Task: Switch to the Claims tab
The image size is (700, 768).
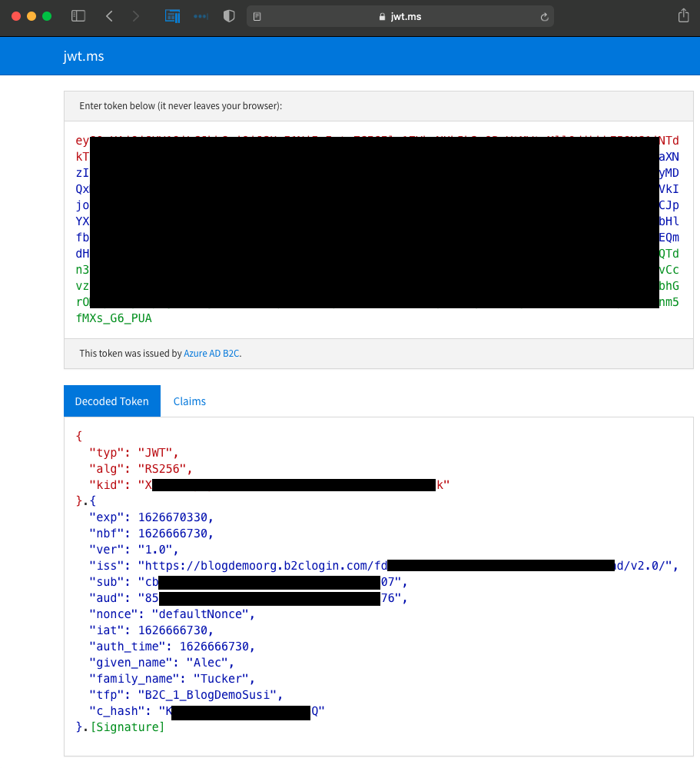Action: 190,401
